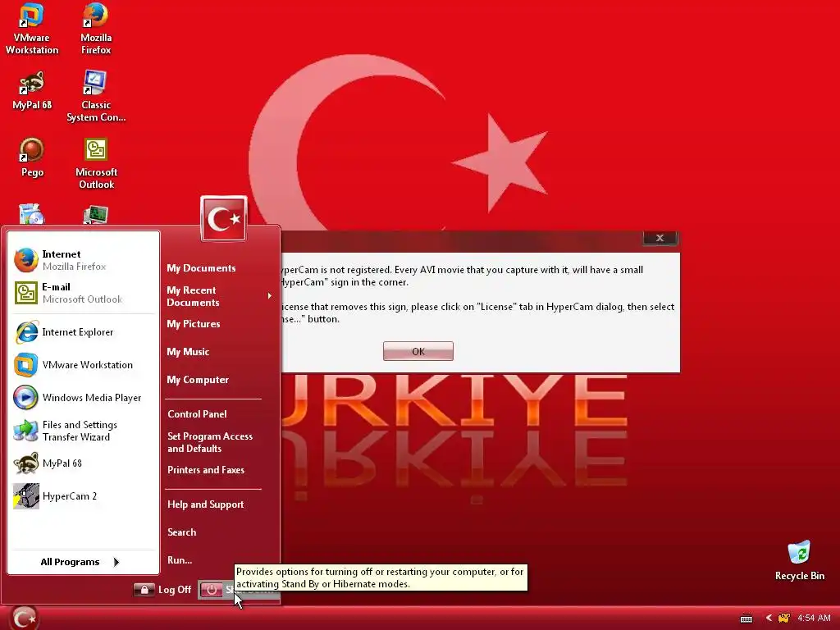Open Search from Start menu

coord(181,532)
